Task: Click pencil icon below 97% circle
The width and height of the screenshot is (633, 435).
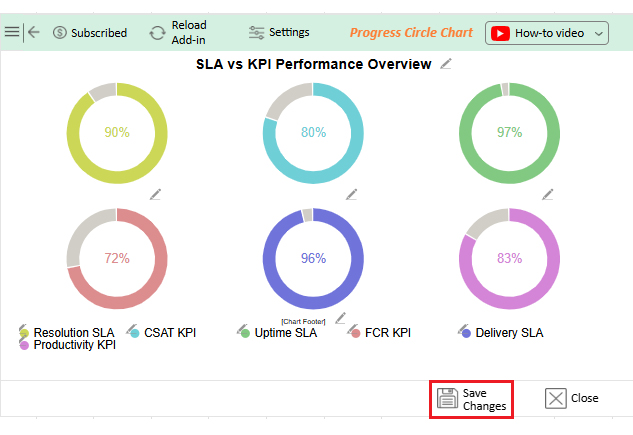Action: pyautogui.click(x=547, y=194)
